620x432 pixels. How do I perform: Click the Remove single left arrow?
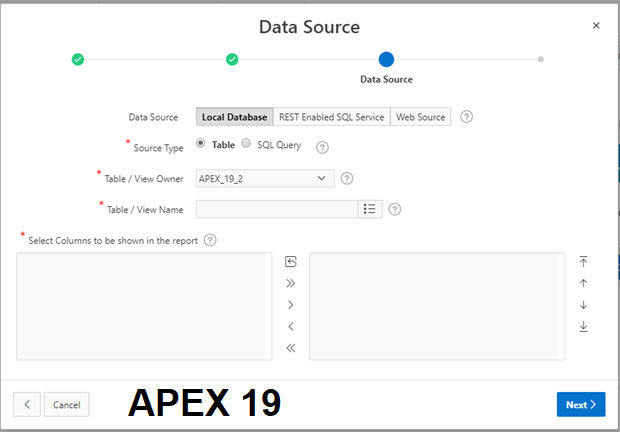tap(291, 327)
